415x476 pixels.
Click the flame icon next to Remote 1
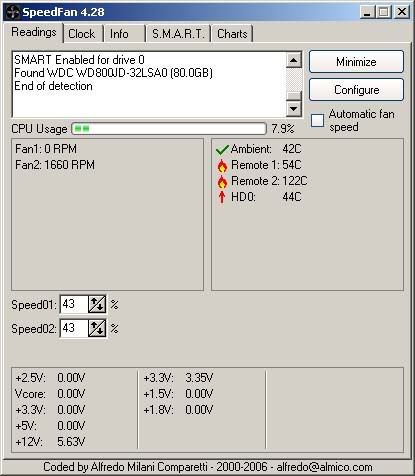222,166
